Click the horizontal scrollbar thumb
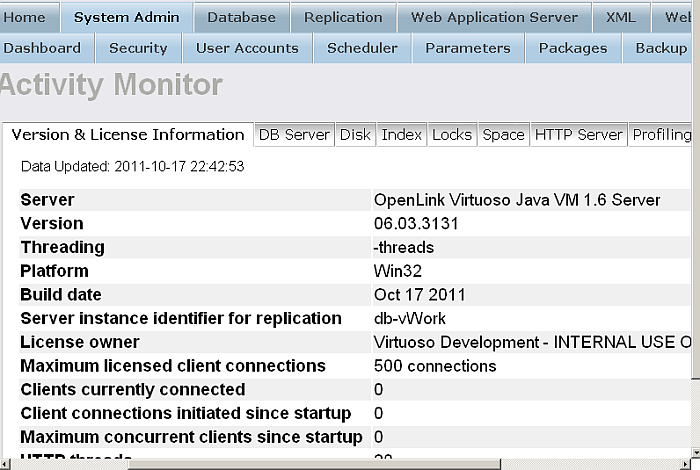Viewport: 700px width, 470px height. tap(314, 464)
